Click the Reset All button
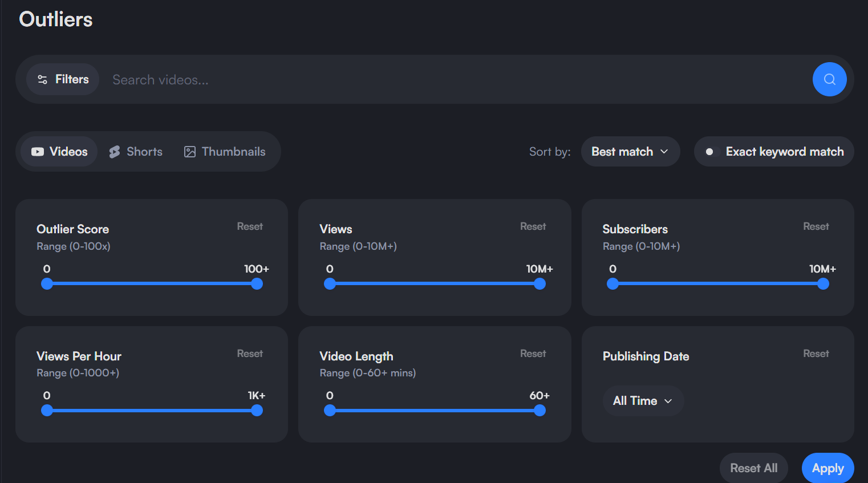The width and height of the screenshot is (868, 483). 753,468
